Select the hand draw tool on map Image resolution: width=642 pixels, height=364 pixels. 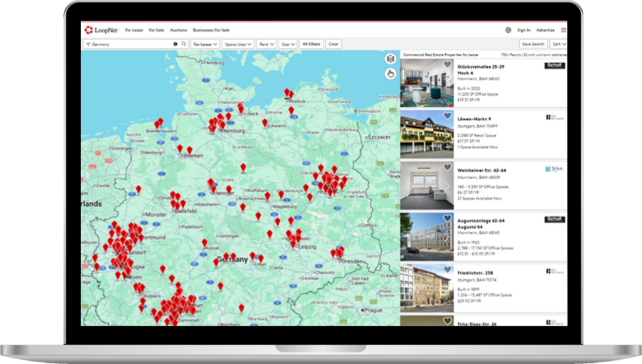[390, 74]
